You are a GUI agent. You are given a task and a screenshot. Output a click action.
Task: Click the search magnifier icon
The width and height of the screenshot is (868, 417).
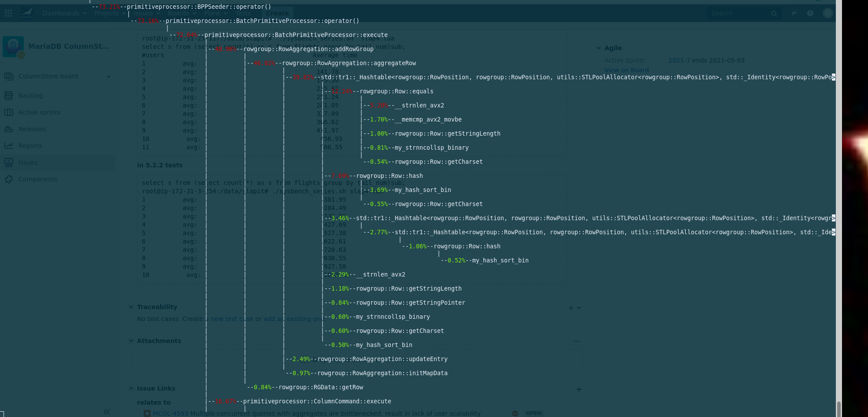pos(774,14)
